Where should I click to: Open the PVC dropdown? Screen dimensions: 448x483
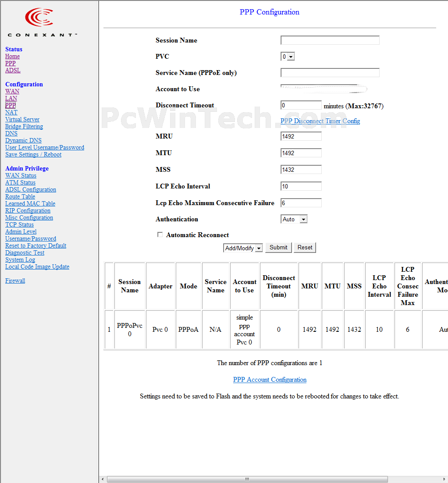[x=288, y=57]
